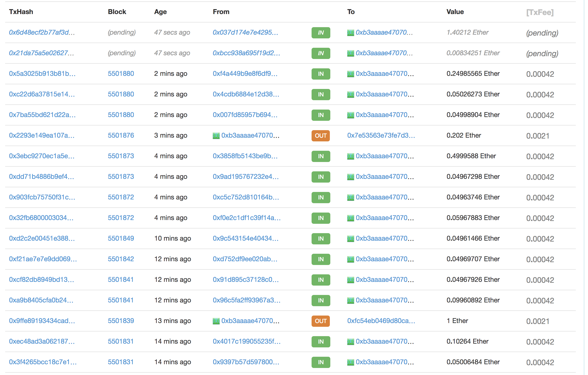Viewport: 588px width, 375px height.
Task: Click identicon beside From address in block 5501876 row
Action: click(216, 136)
